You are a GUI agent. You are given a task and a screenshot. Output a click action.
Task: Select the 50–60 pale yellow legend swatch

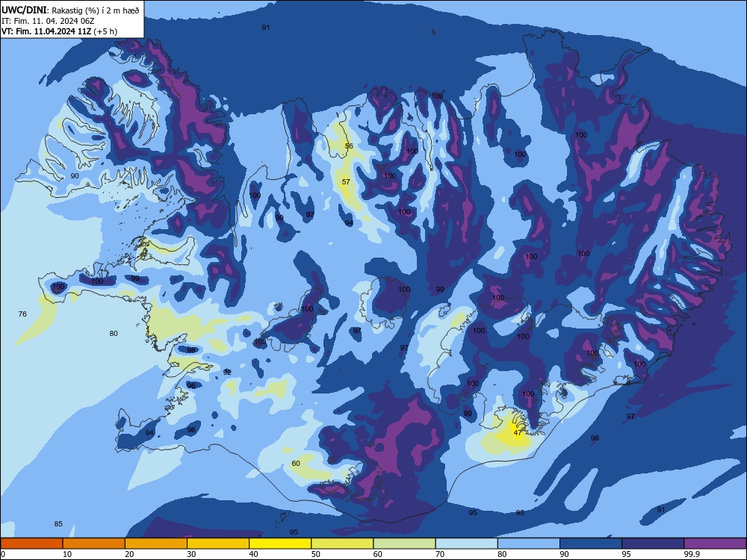[x=342, y=544]
